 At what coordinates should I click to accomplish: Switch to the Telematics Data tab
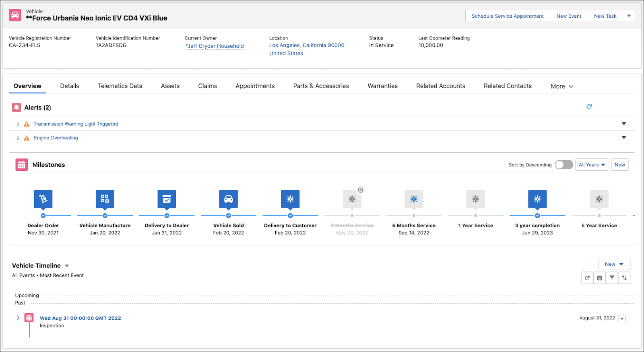[x=120, y=86]
